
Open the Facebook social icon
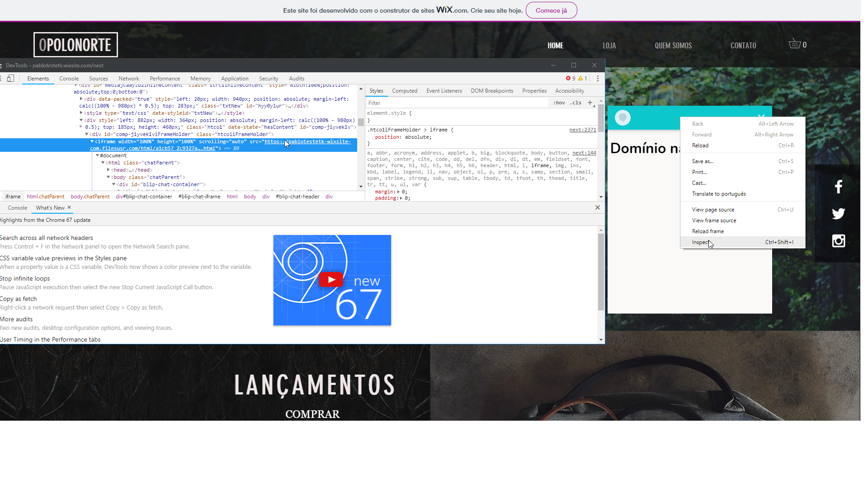pyautogui.click(x=839, y=186)
